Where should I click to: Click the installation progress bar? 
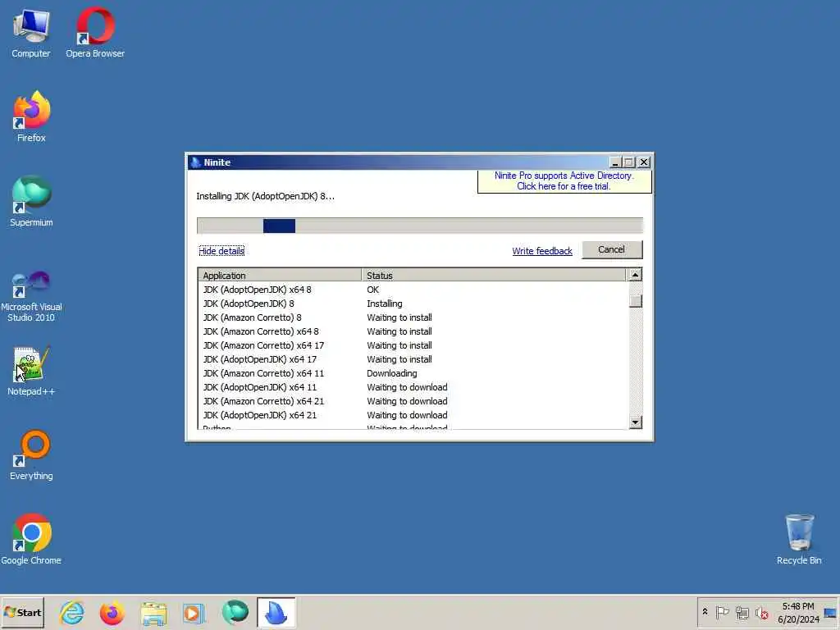[419, 226]
